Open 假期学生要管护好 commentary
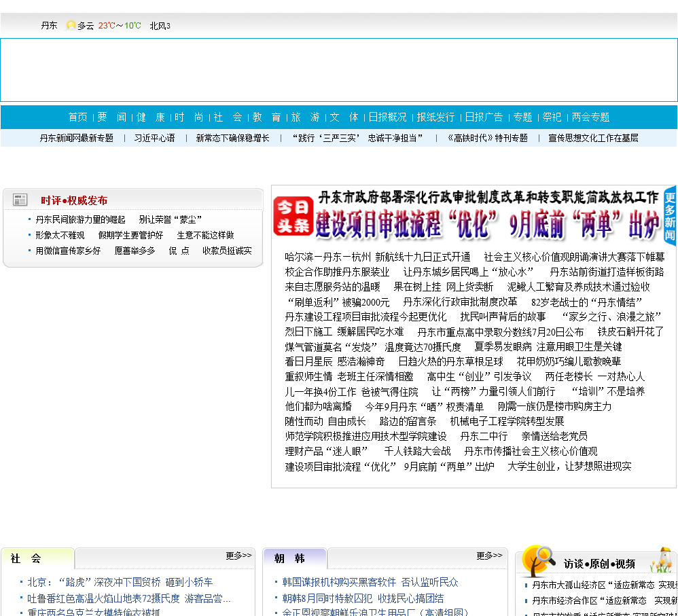This screenshot has width=678, height=616. click(130, 235)
